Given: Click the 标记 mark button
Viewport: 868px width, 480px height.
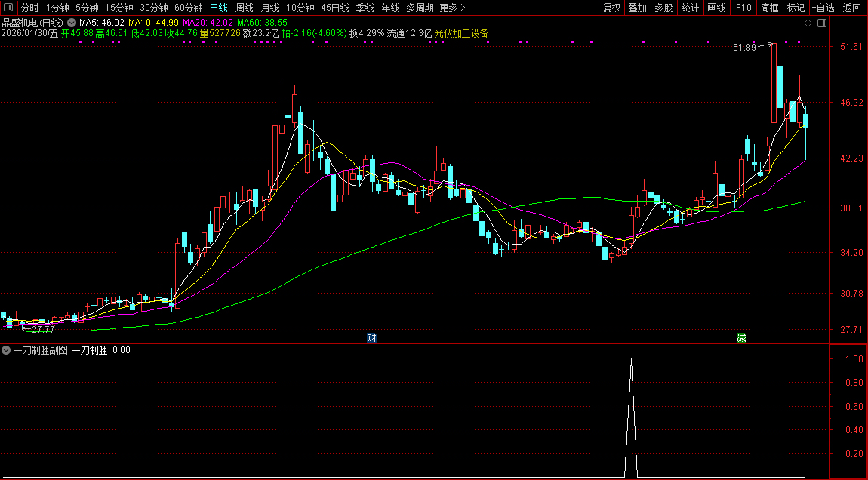Looking at the screenshot, I should [x=796, y=8].
